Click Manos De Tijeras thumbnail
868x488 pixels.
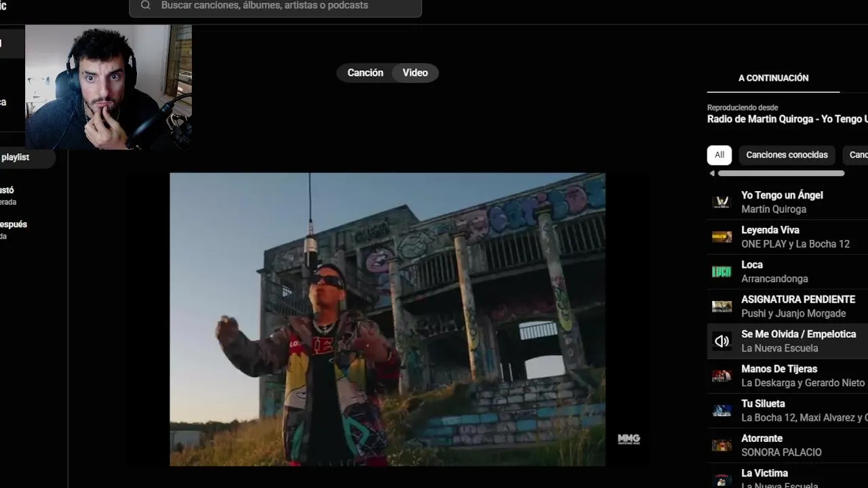click(x=722, y=375)
